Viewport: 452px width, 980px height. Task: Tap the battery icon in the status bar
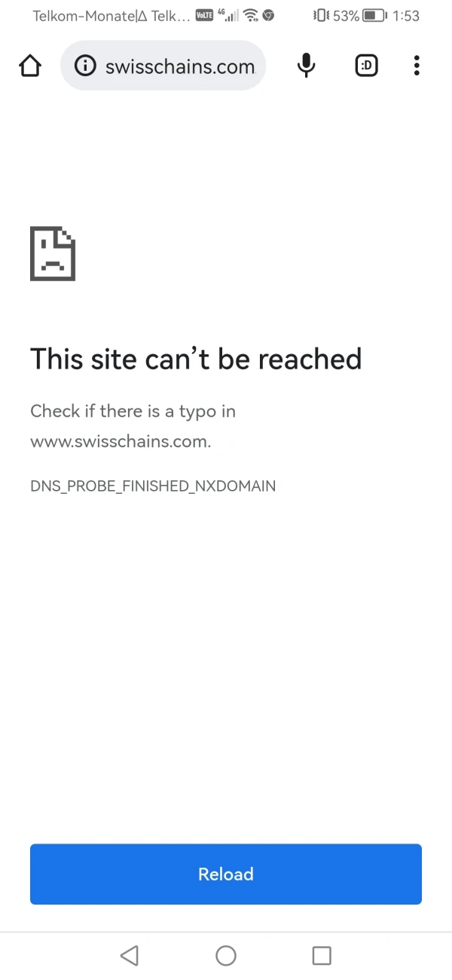[x=374, y=15]
